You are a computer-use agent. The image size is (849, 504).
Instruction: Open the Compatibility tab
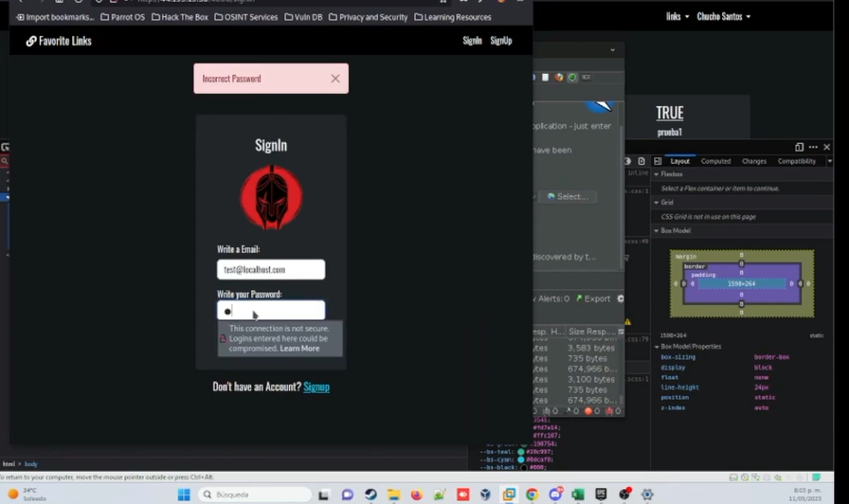click(796, 161)
